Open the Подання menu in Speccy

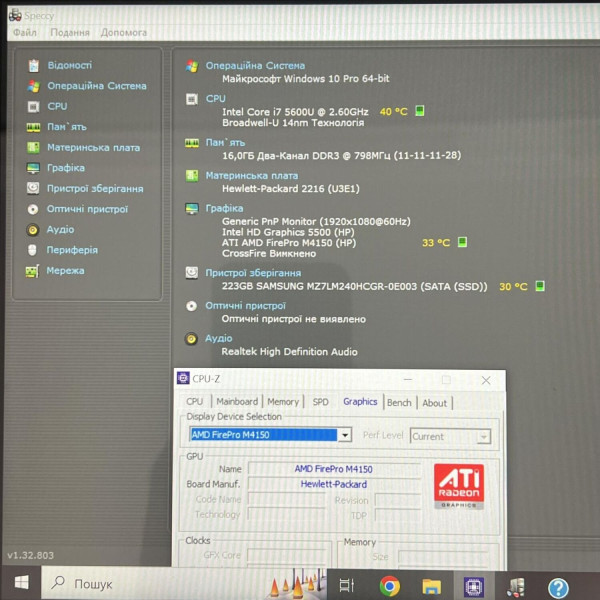[x=70, y=33]
